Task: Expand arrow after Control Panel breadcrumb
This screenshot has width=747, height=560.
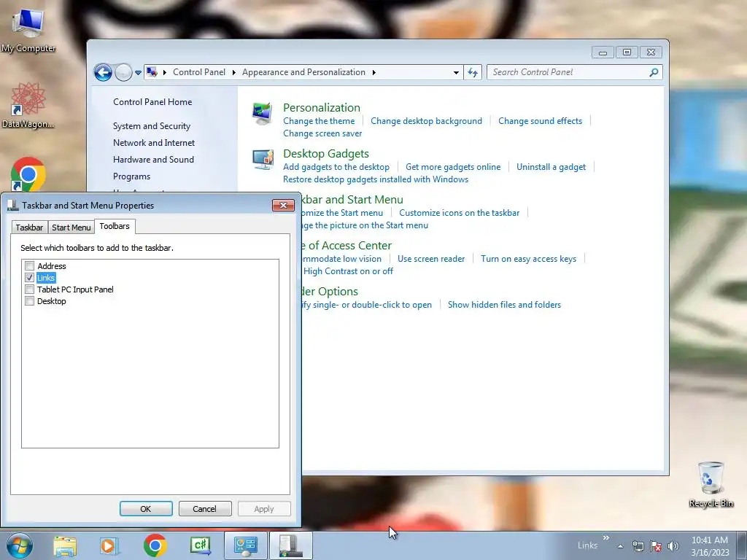Action: coord(234,72)
